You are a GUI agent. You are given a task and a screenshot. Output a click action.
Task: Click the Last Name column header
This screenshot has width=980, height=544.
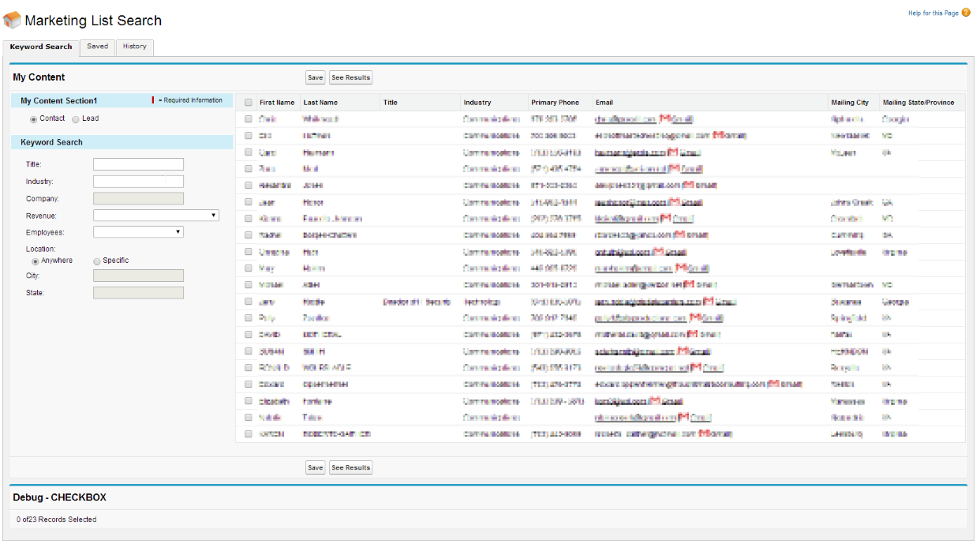coord(320,103)
